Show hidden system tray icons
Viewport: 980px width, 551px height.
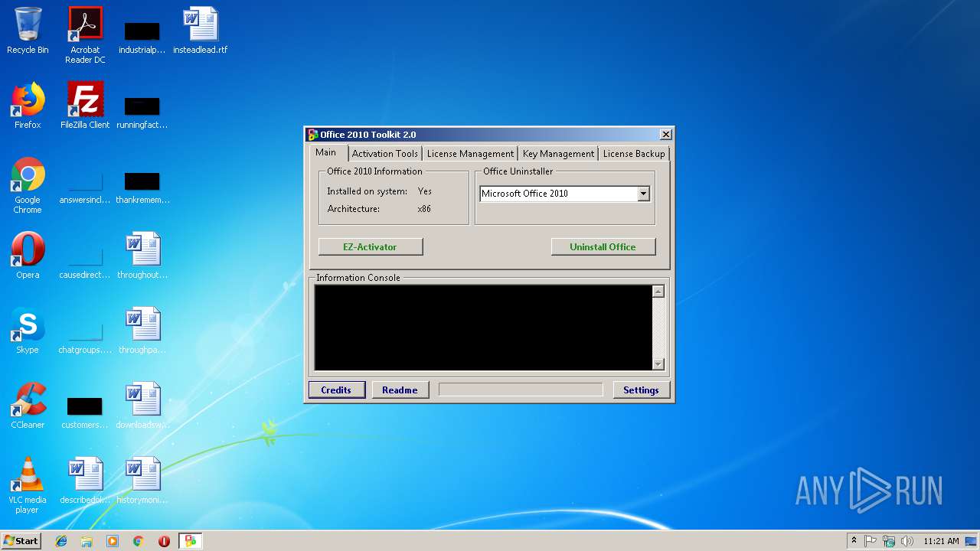tap(854, 541)
